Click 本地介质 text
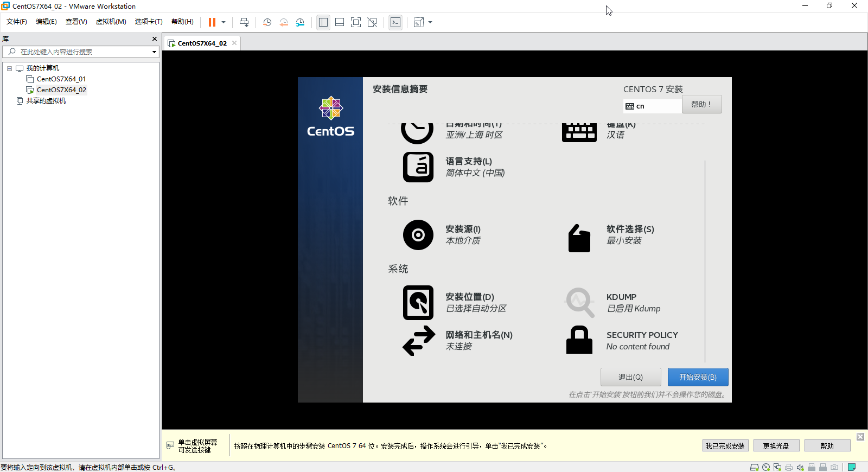This screenshot has height=472, width=868. (463, 241)
